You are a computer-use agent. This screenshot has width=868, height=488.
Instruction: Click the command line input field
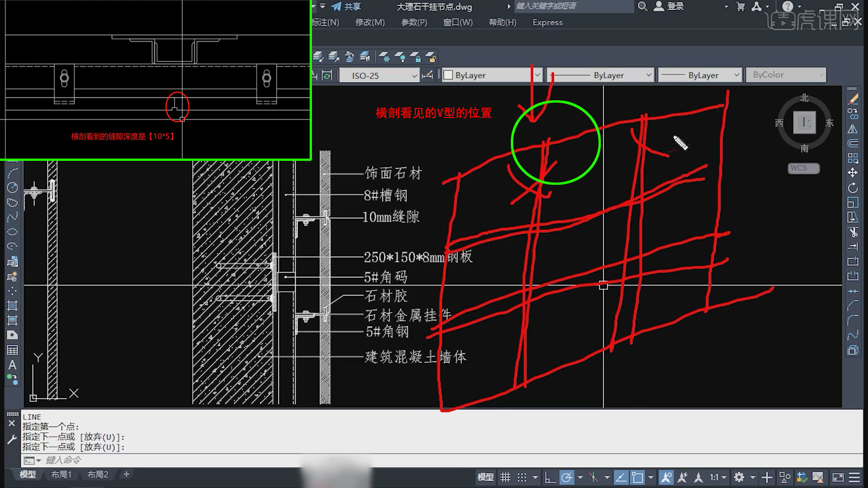tap(441, 460)
